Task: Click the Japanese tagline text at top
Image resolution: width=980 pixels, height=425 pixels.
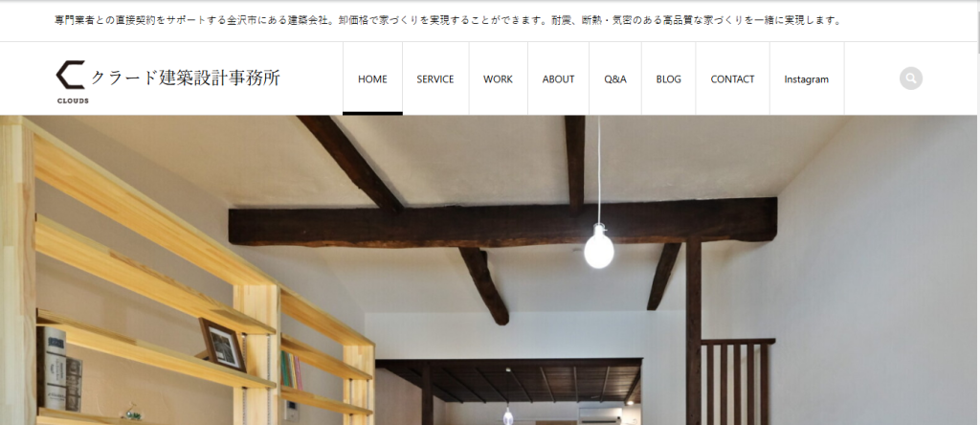Action: coord(448,21)
